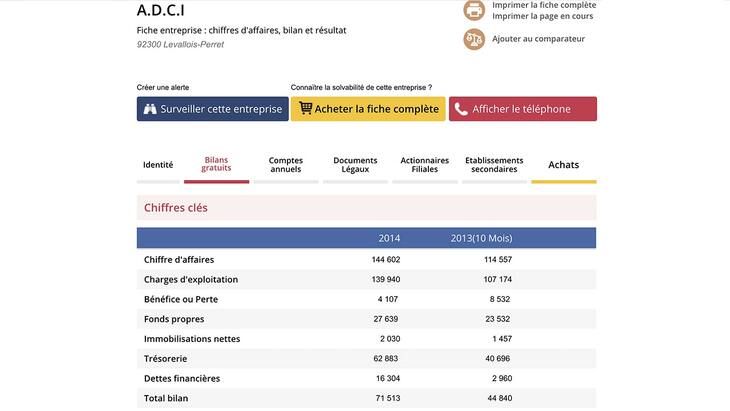
Task: Open Etablissements secondaires tab
Action: [494, 165]
